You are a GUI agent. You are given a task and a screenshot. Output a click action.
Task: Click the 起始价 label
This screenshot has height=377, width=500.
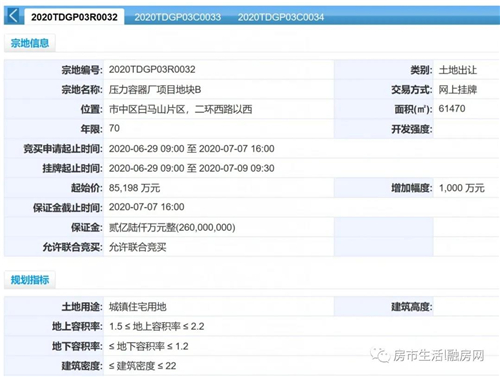click(x=87, y=188)
